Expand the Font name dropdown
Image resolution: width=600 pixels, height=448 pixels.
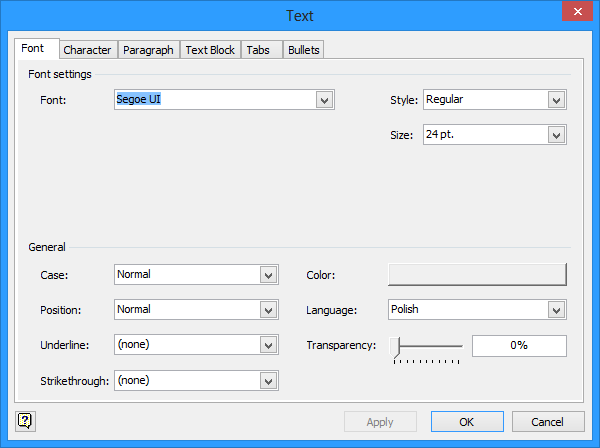tap(324, 100)
